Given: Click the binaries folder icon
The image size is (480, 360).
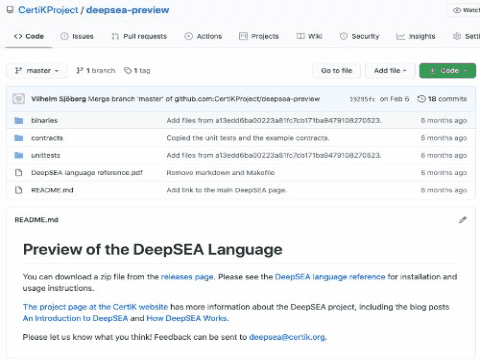Looking at the screenshot, I should [19, 120].
